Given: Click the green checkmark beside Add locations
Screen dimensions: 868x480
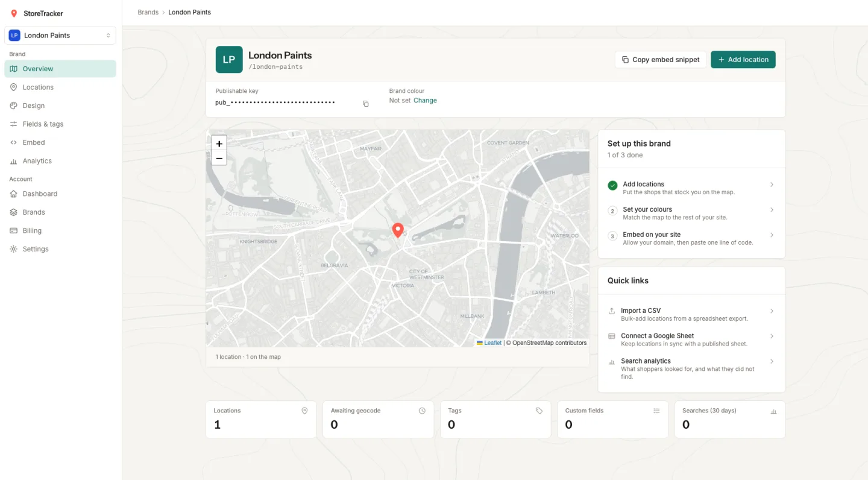Looking at the screenshot, I should coord(612,185).
